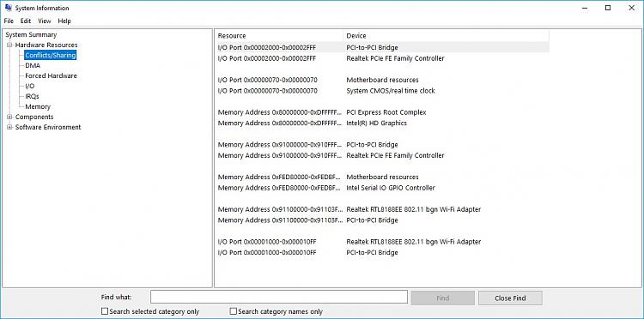Screen dimensions: 644x319
Task: Select the I/O category
Action: (x=30, y=86)
